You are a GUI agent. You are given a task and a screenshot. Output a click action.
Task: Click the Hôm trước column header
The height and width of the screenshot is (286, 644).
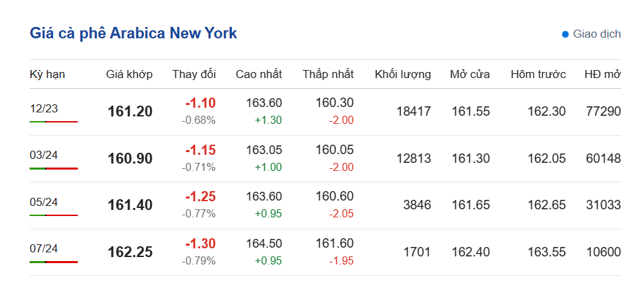(538, 74)
